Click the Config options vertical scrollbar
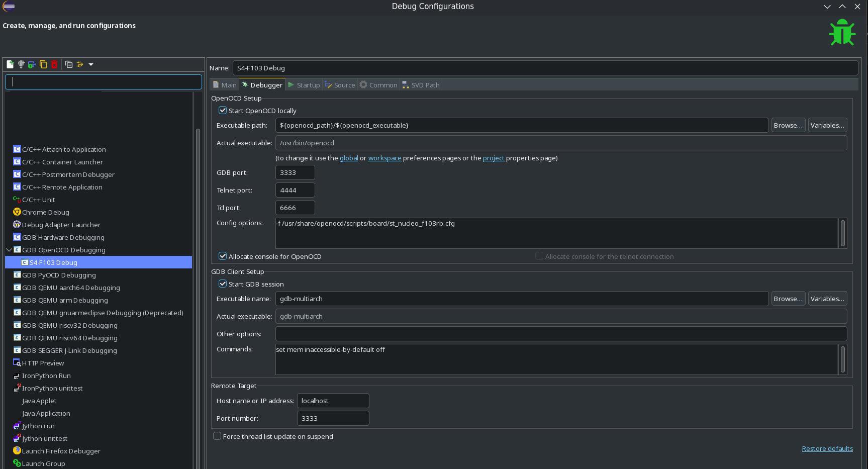The image size is (868, 469). [x=843, y=233]
